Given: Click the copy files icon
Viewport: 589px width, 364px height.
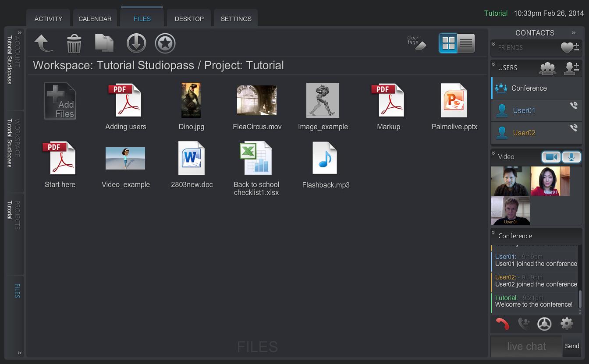Looking at the screenshot, I should click(x=104, y=43).
